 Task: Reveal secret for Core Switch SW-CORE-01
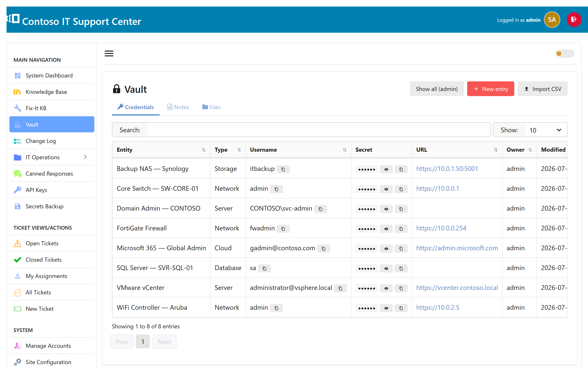point(386,189)
